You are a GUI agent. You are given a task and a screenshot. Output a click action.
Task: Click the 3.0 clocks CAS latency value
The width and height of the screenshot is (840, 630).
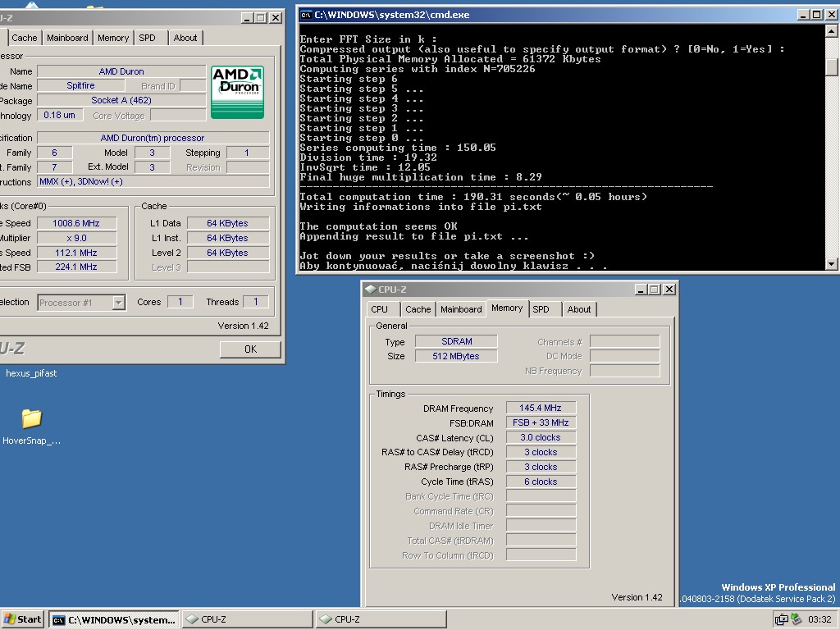[541, 438]
